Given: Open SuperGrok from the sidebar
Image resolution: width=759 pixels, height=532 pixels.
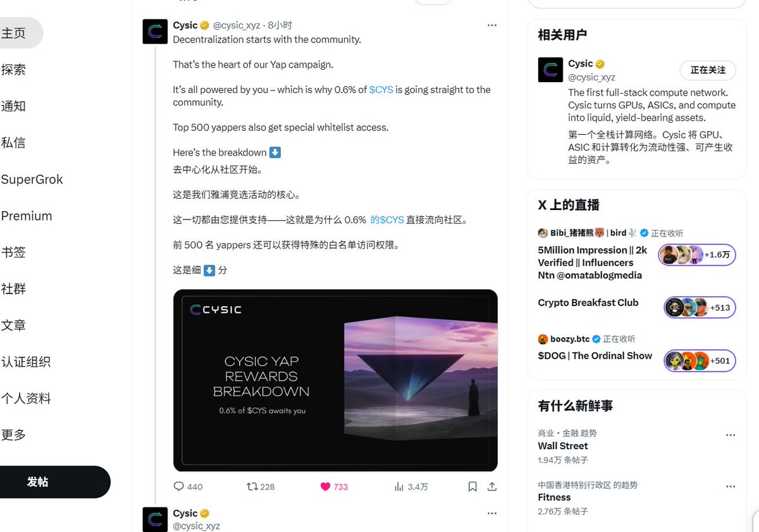Looking at the screenshot, I should coord(32,180).
